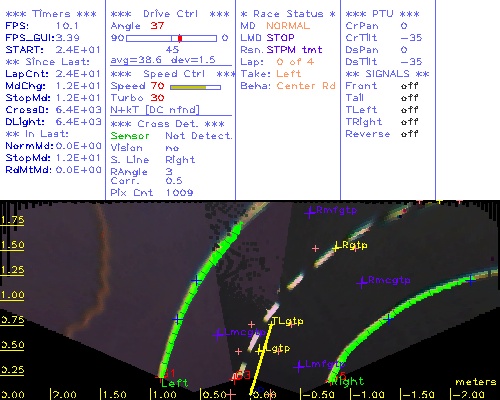
Task: Click the Center Rd behavior value
Action: pyautogui.click(x=306, y=86)
